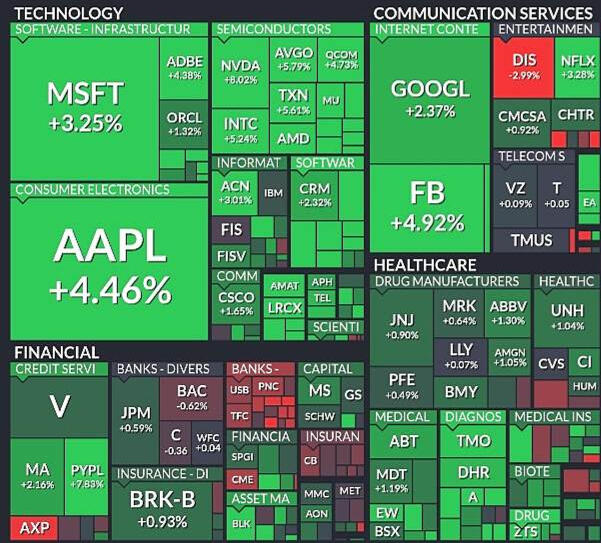
Task: Open the NVDA semiconductor tile
Action: 239,73
